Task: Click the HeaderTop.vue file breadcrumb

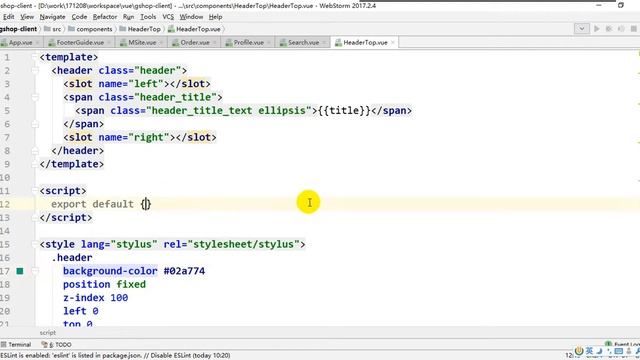Action: tap(194, 29)
